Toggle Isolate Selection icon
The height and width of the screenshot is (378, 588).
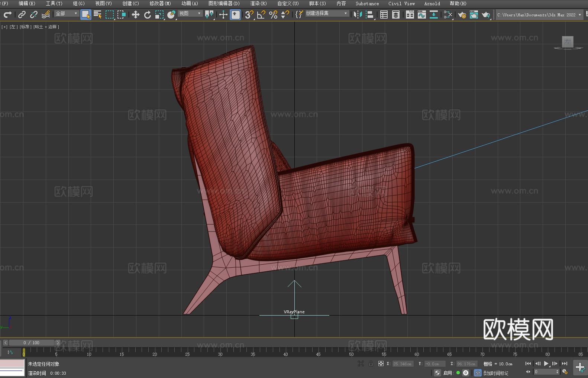point(361,364)
